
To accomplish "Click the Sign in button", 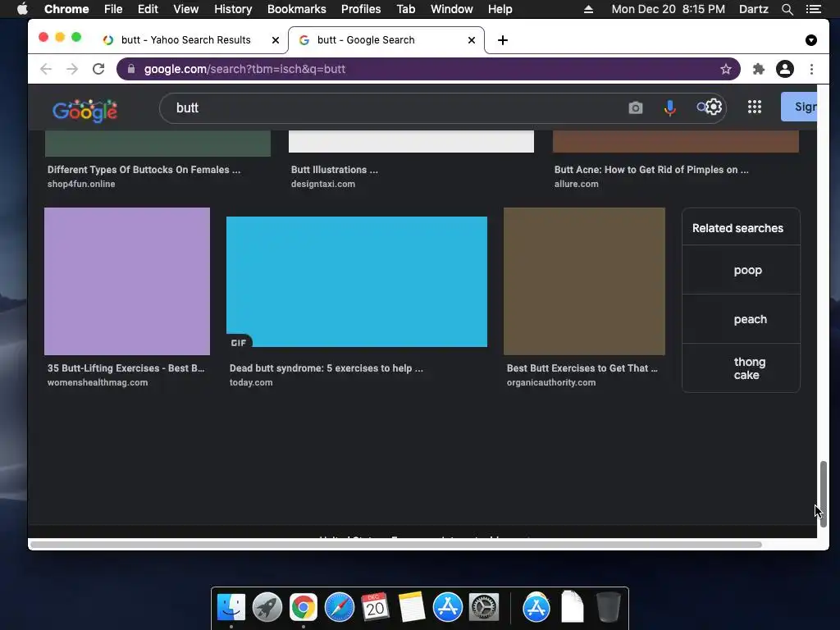I will click(x=799, y=107).
